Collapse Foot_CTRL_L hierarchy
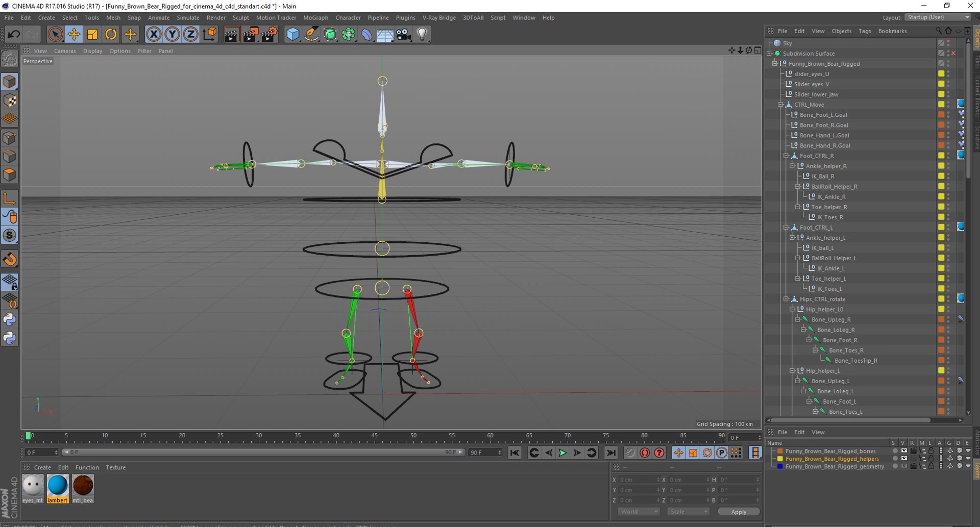 point(786,227)
